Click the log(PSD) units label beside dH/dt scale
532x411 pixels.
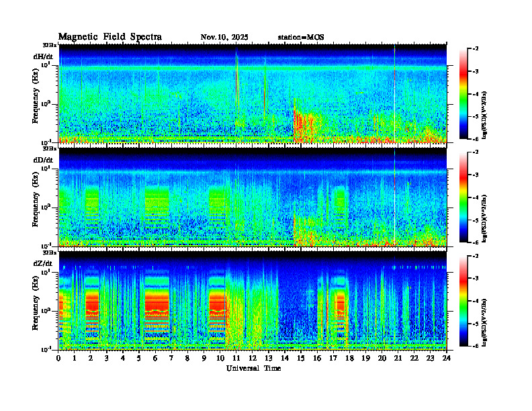(484, 115)
